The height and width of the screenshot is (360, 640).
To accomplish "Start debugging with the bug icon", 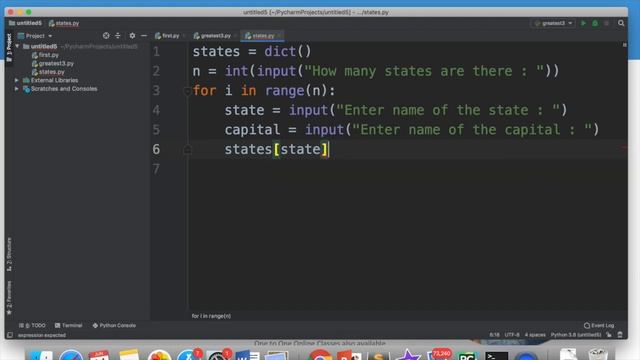I will (x=595, y=23).
